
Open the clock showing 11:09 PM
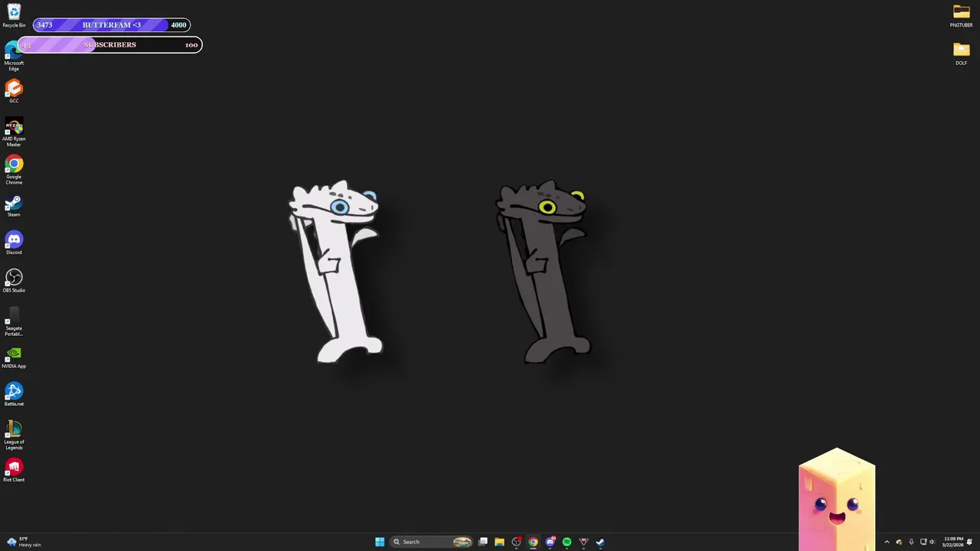click(953, 542)
